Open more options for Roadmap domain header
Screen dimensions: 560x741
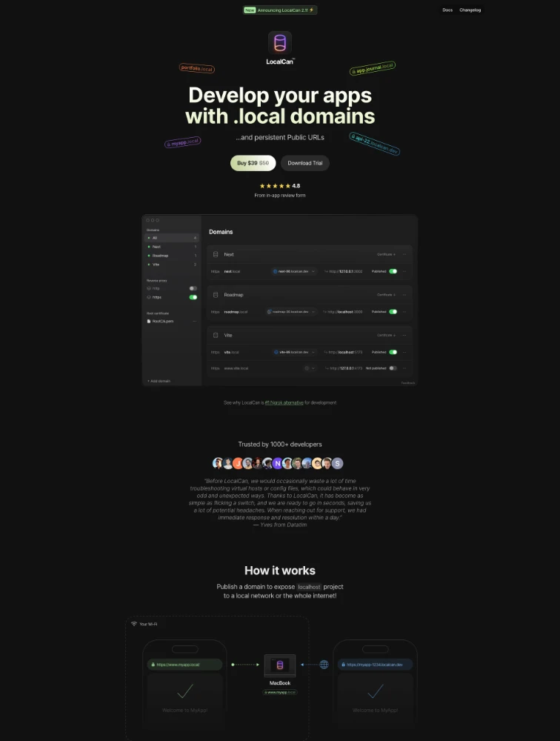point(404,295)
